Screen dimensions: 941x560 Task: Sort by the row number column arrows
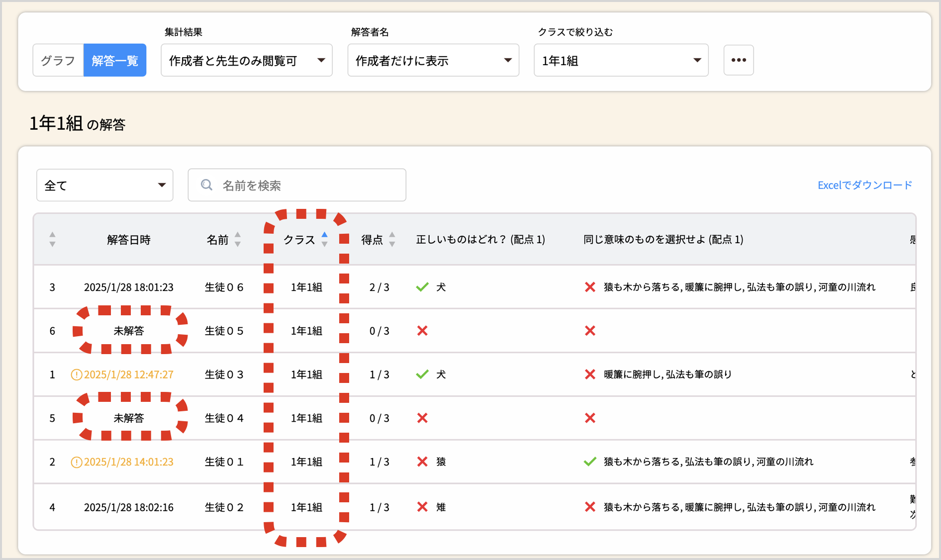click(x=52, y=239)
